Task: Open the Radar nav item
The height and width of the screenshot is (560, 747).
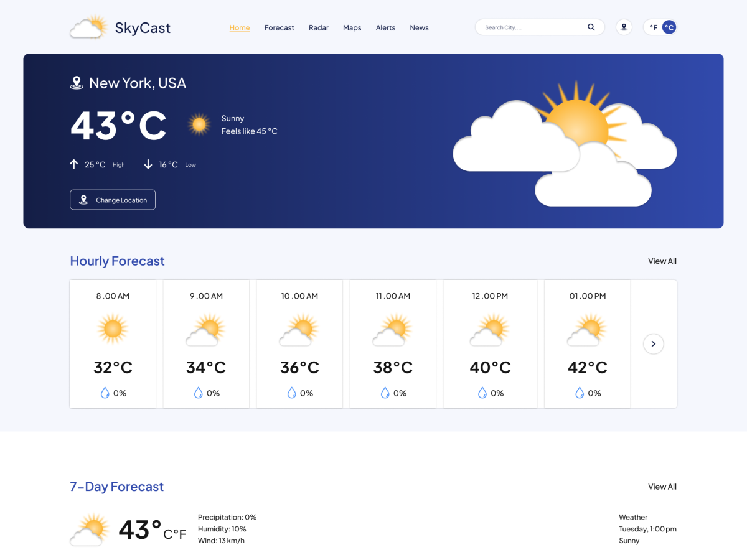Action: point(319,27)
